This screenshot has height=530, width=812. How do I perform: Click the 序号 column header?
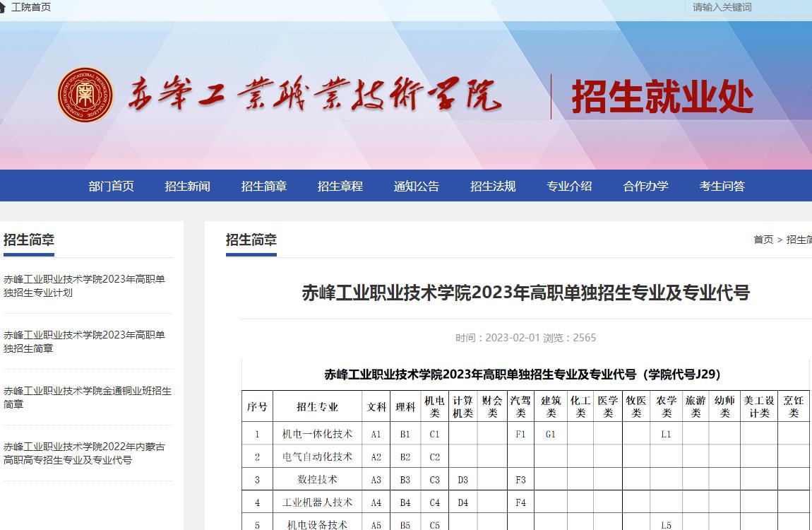pos(258,407)
